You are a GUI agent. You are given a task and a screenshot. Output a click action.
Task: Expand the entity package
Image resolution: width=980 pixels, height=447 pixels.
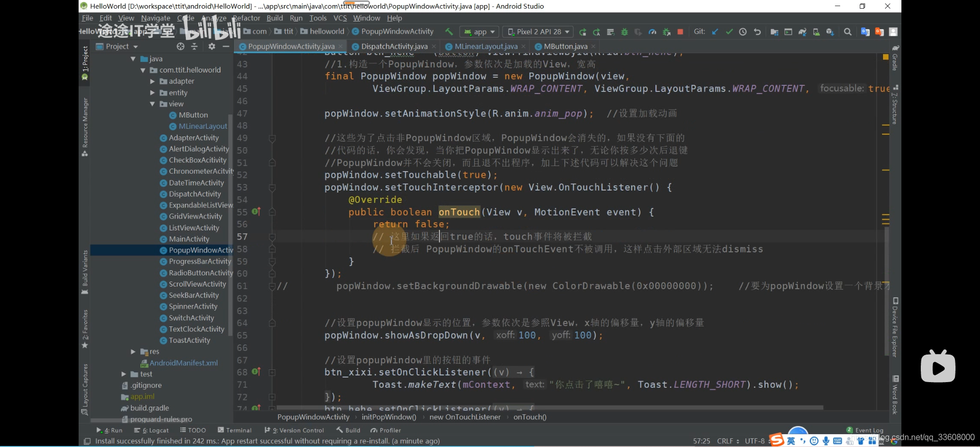tap(152, 92)
